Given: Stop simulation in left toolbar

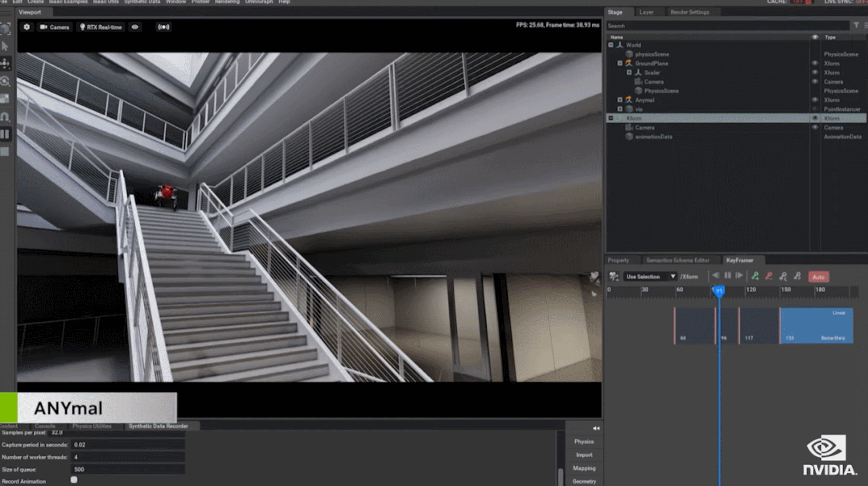Looking at the screenshot, I should (x=6, y=151).
